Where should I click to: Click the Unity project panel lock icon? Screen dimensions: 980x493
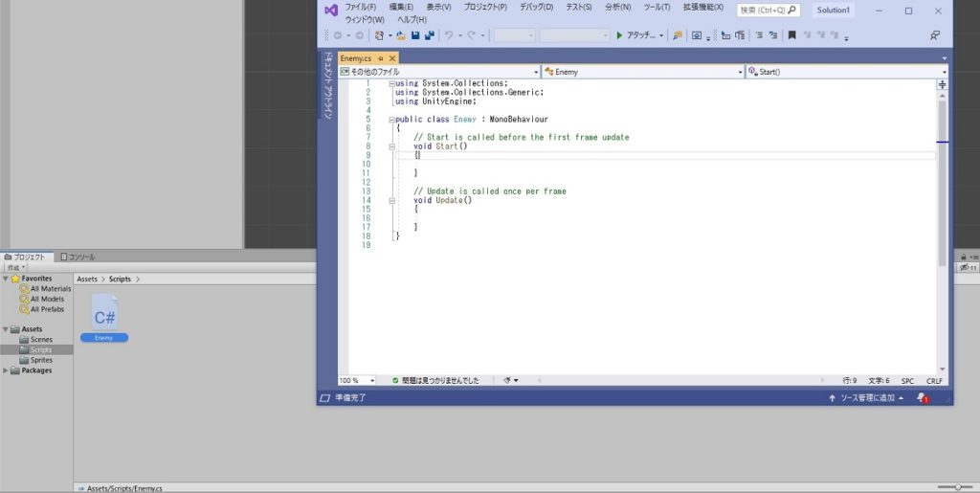[963, 257]
